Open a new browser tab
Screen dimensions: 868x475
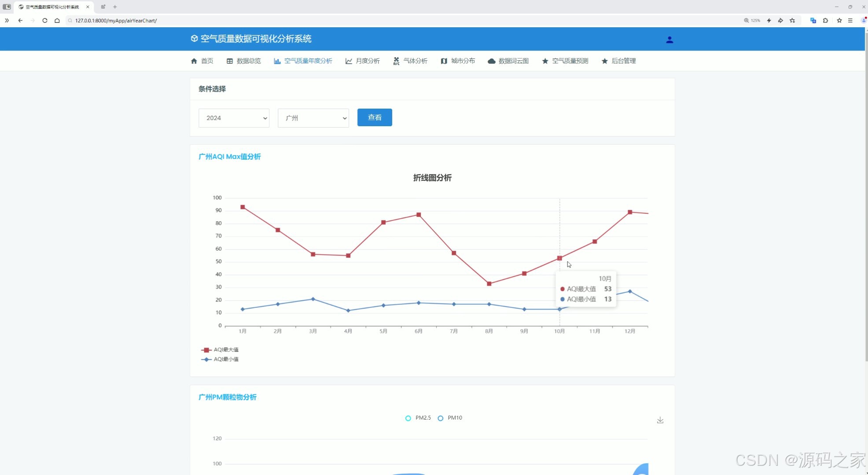(115, 7)
